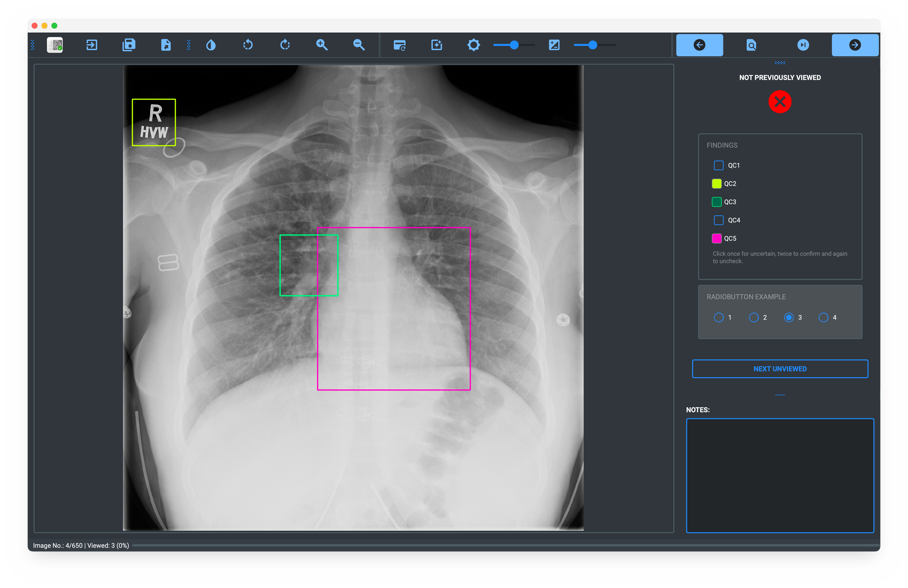Check the QC4 checkbox
Screen dimensions: 908x588
718,220
